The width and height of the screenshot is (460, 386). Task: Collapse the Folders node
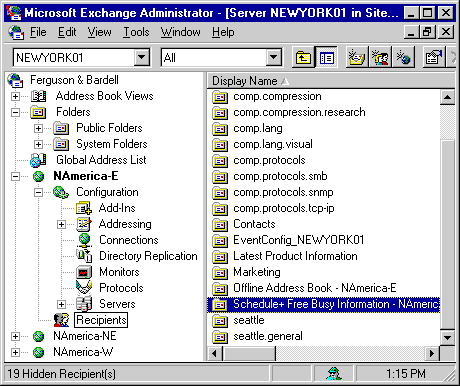coord(15,113)
